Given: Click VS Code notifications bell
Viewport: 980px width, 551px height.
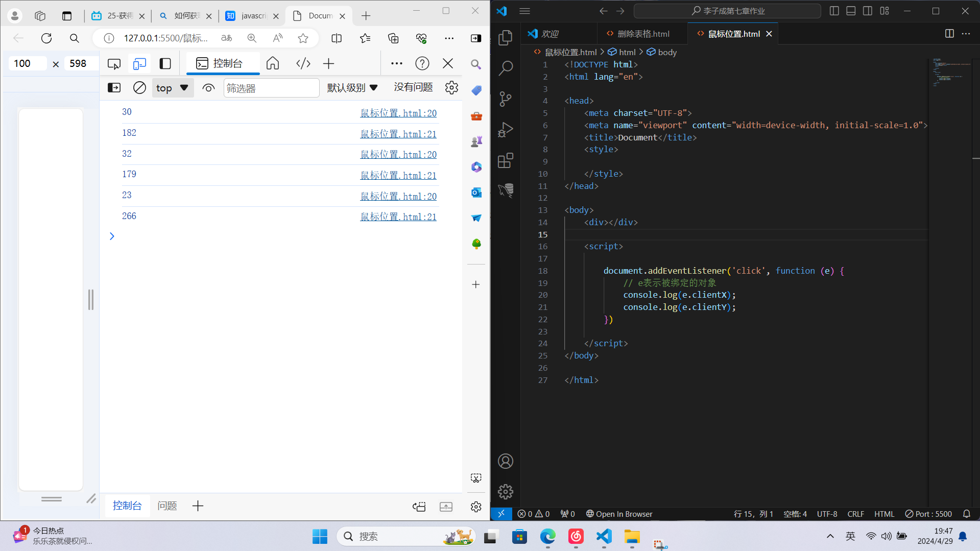Looking at the screenshot, I should [966, 514].
